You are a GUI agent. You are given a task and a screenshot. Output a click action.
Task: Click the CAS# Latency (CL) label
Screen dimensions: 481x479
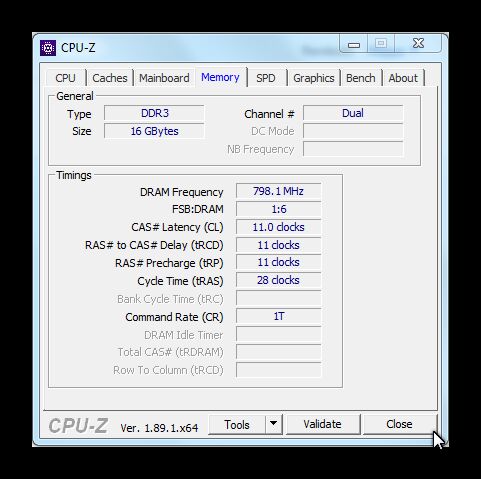177,227
